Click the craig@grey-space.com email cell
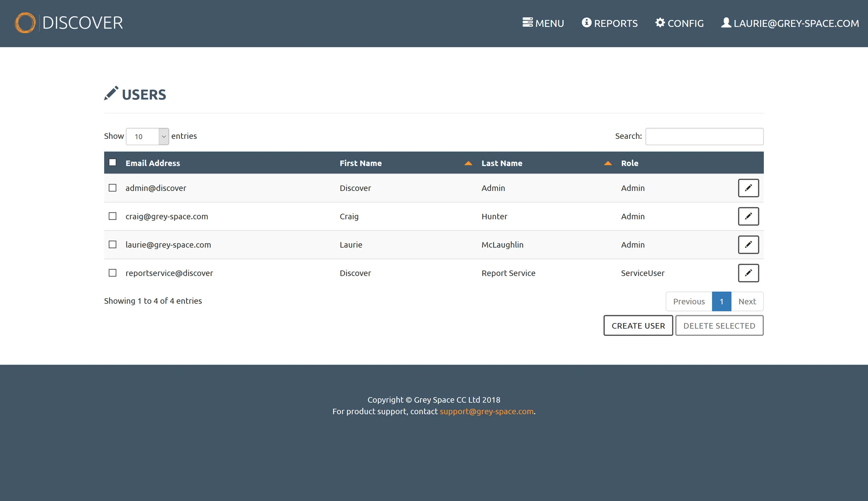This screenshot has height=501, width=868. 167,216
